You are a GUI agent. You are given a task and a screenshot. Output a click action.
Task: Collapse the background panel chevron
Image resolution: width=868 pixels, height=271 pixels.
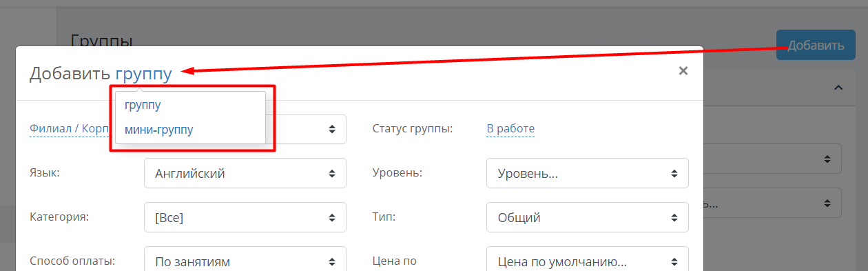point(838,88)
